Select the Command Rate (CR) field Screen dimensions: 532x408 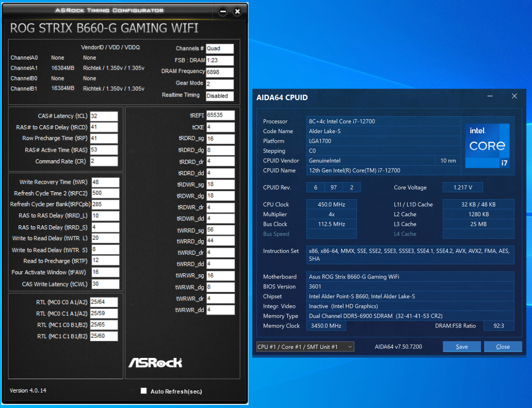(x=104, y=161)
